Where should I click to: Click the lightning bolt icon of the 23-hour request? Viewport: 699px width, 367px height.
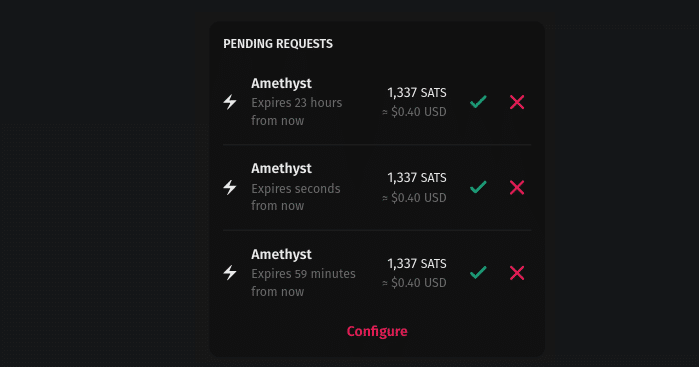[x=230, y=102]
